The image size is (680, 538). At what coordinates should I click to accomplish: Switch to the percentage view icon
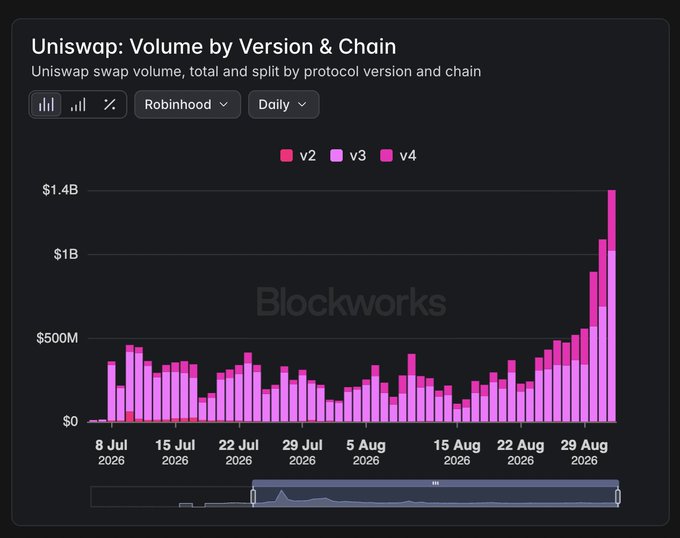(x=110, y=104)
